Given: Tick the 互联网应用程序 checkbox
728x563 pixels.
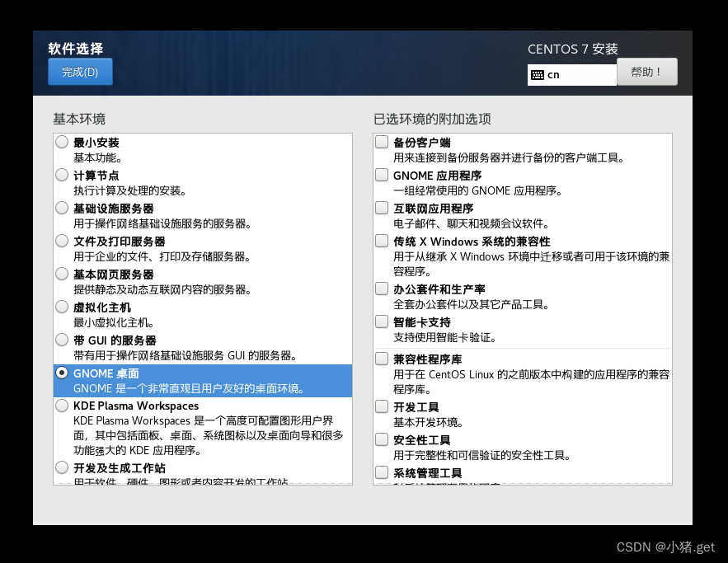Looking at the screenshot, I should point(382,208).
